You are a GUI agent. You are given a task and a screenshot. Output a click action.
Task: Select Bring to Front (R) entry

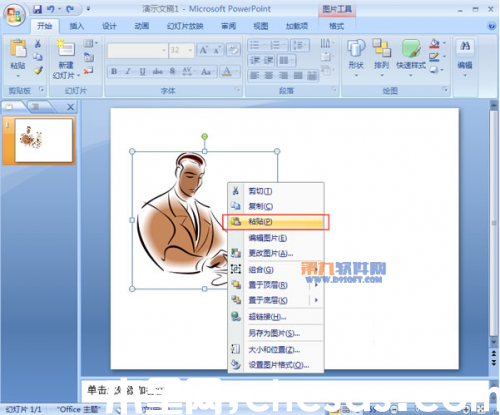pos(276,285)
